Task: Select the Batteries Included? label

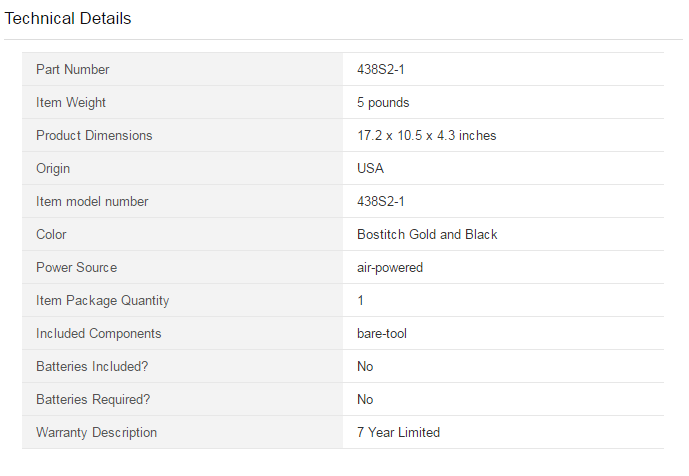Action: tap(92, 366)
